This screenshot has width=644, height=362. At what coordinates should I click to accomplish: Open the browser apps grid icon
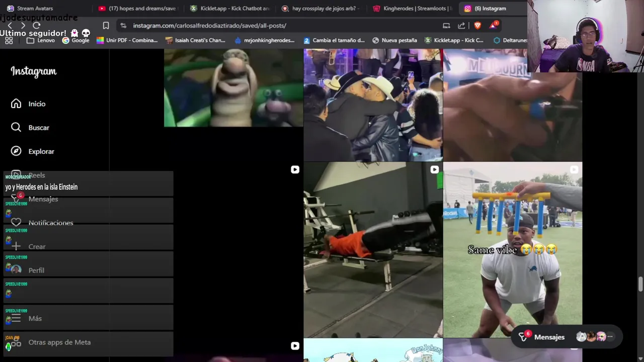click(9, 40)
